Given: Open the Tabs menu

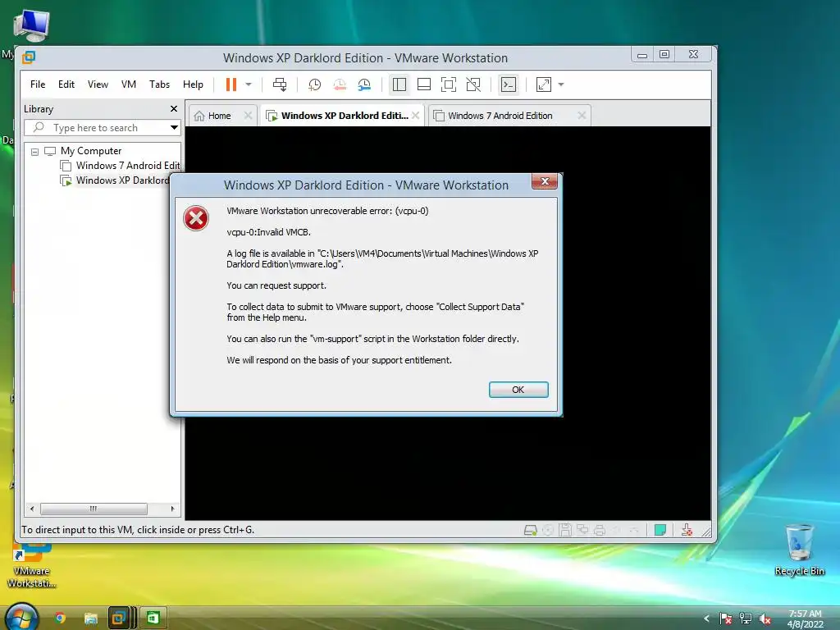Looking at the screenshot, I should (x=160, y=84).
